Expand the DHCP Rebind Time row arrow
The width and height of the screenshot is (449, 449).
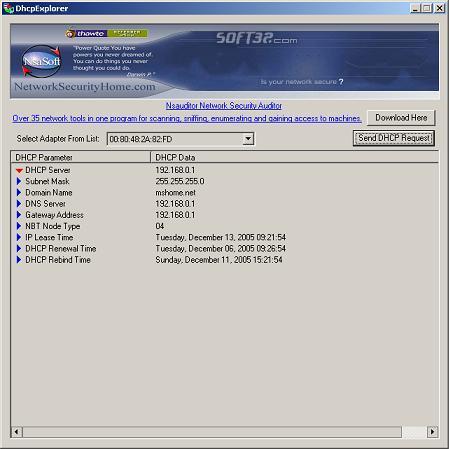pyautogui.click(x=19, y=260)
